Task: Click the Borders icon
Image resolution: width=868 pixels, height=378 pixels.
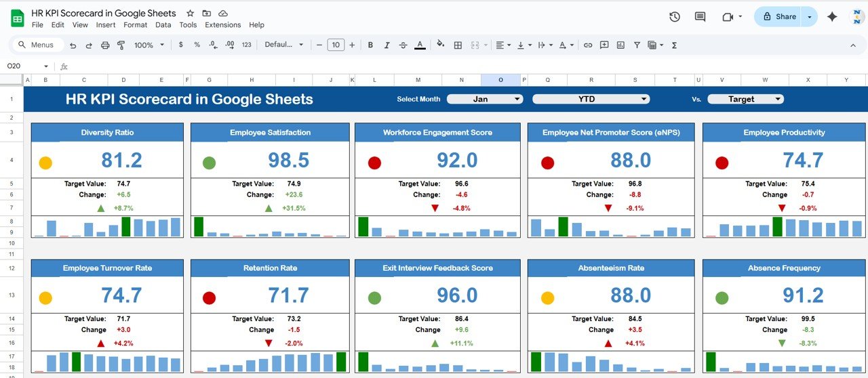Action: tap(458, 45)
